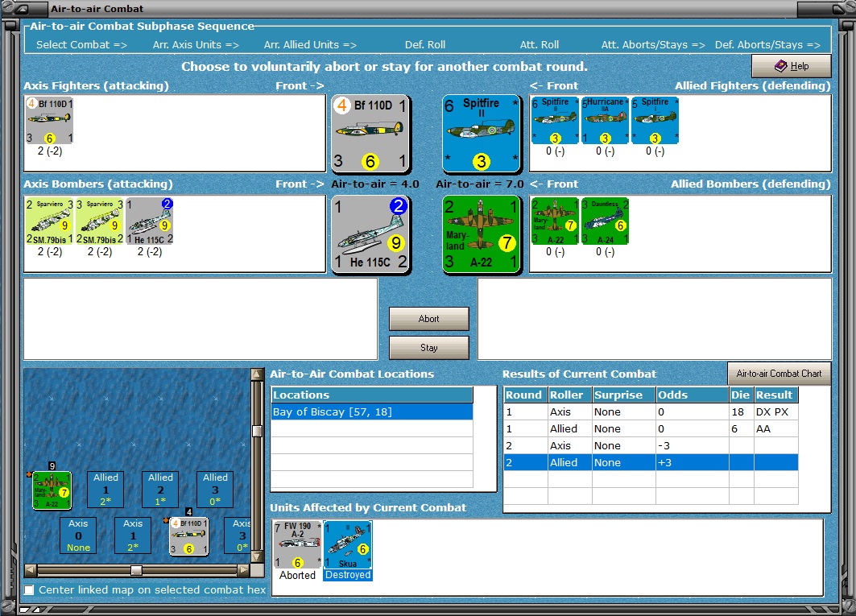Click Allied 2 box on the map
This screenshot has width=856, height=616.
(x=160, y=490)
